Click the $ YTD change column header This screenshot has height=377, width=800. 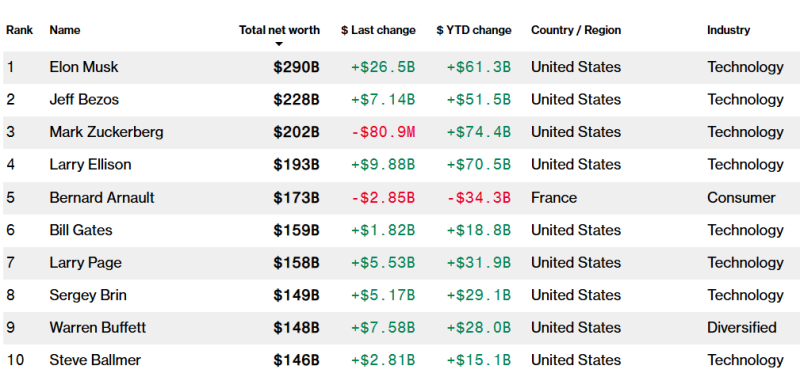click(473, 30)
